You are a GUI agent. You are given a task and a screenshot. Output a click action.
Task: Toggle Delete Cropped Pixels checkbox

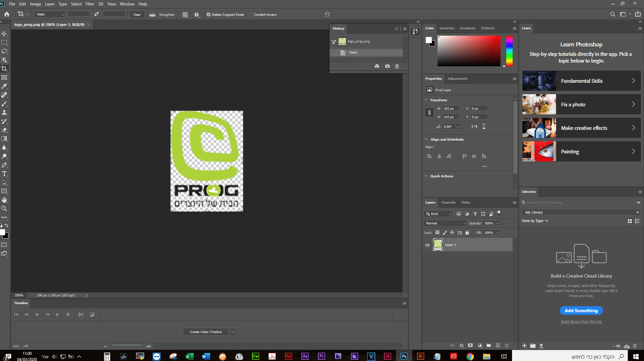[x=208, y=15]
